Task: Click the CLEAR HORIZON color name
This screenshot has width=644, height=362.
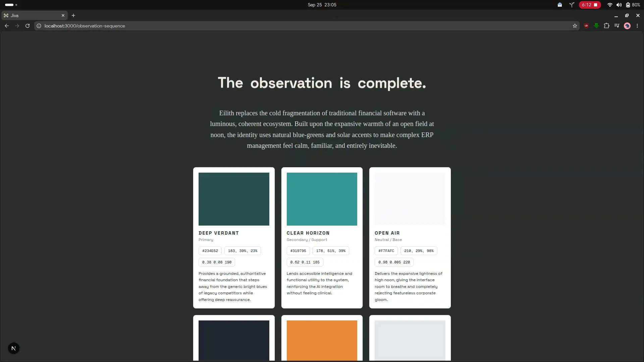Action: coord(308,233)
